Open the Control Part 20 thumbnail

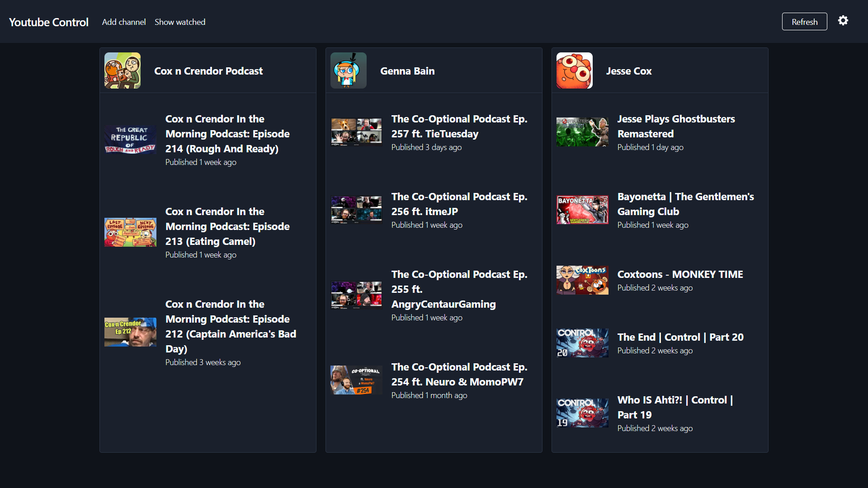pos(582,343)
